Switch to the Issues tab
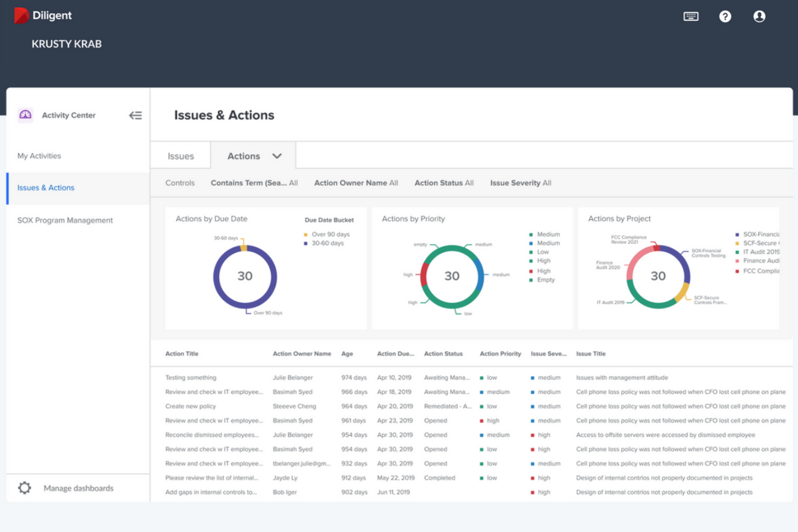The width and height of the screenshot is (798, 532). (x=180, y=156)
